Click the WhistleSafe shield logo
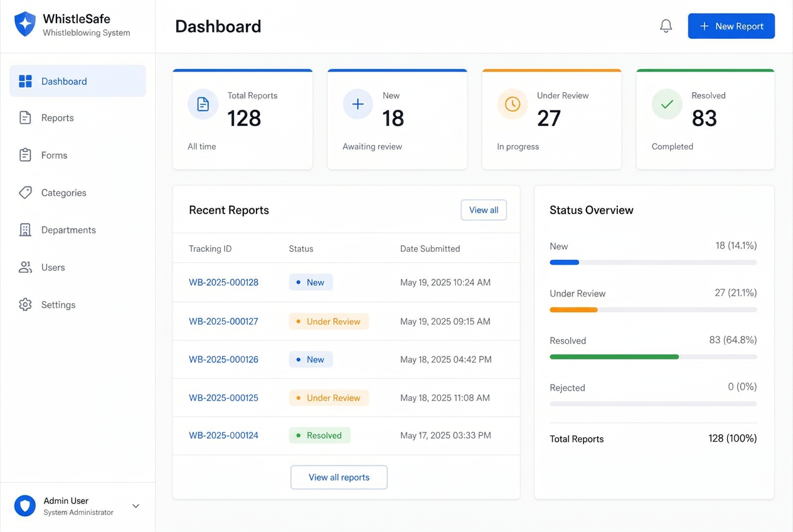The width and height of the screenshot is (793, 532). click(x=25, y=24)
